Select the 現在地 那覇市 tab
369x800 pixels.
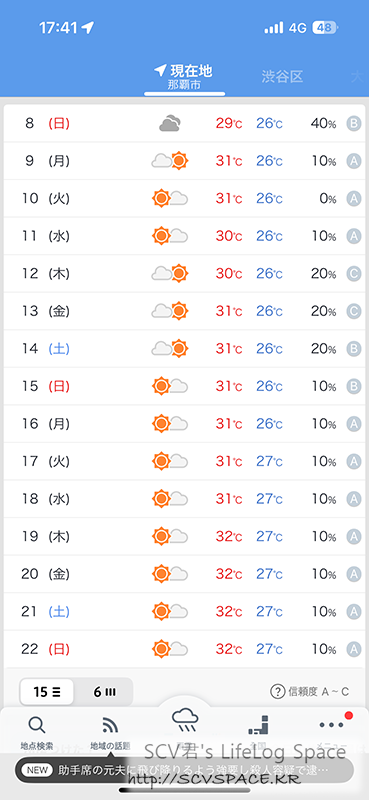[x=184, y=77]
